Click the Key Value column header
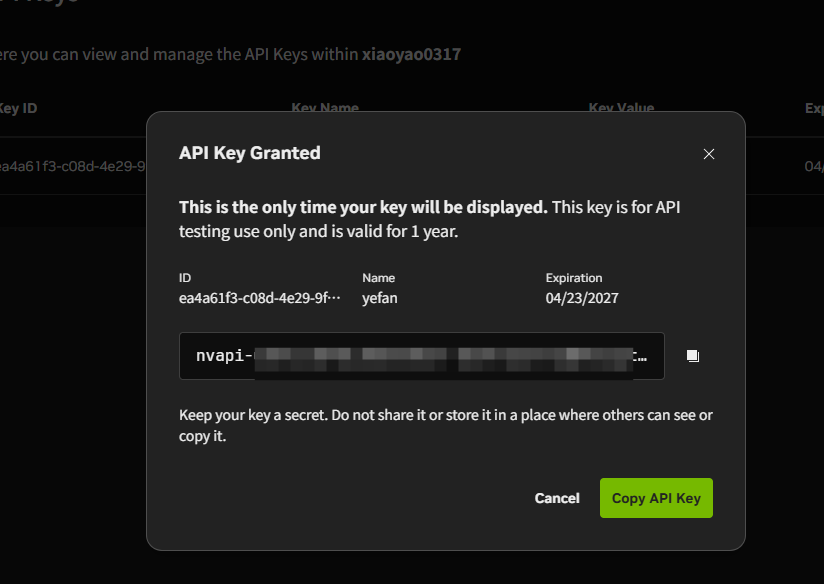The height and width of the screenshot is (584, 824). pos(621,108)
